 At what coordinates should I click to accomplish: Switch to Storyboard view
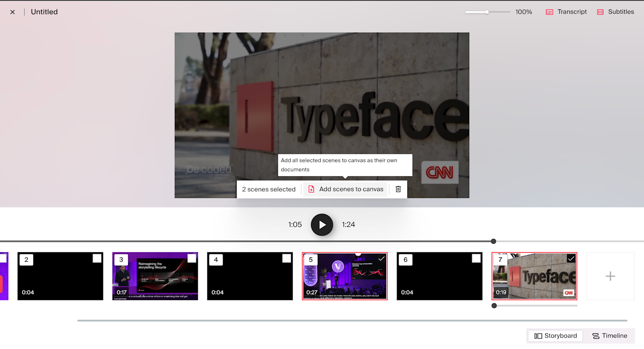point(555,336)
